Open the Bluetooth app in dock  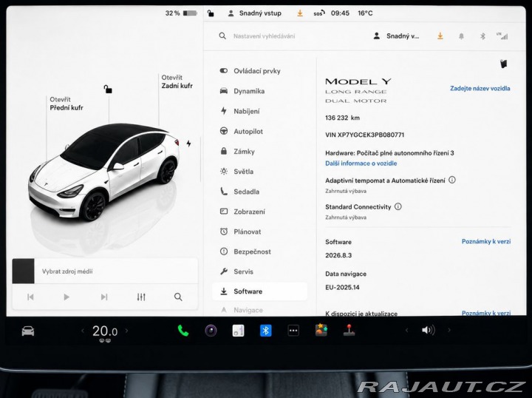[x=266, y=331]
